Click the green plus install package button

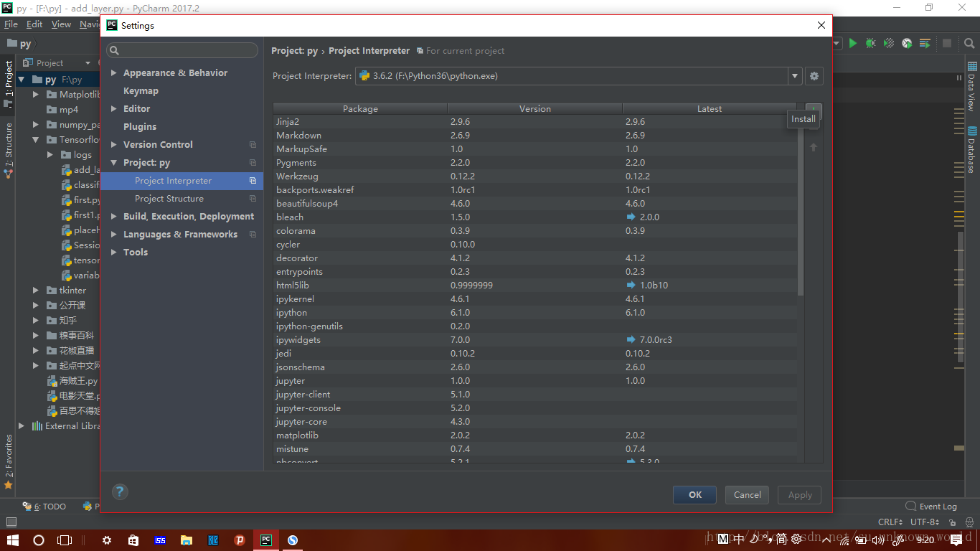coord(814,109)
